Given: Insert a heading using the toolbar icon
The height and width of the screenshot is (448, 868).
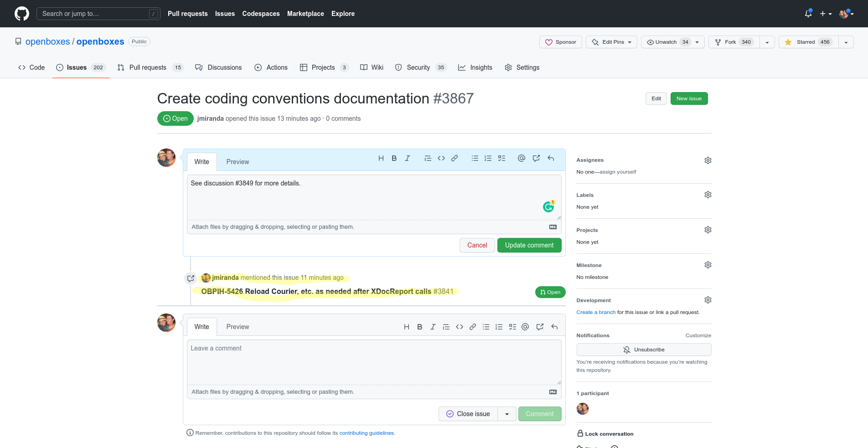Looking at the screenshot, I should click(406, 327).
